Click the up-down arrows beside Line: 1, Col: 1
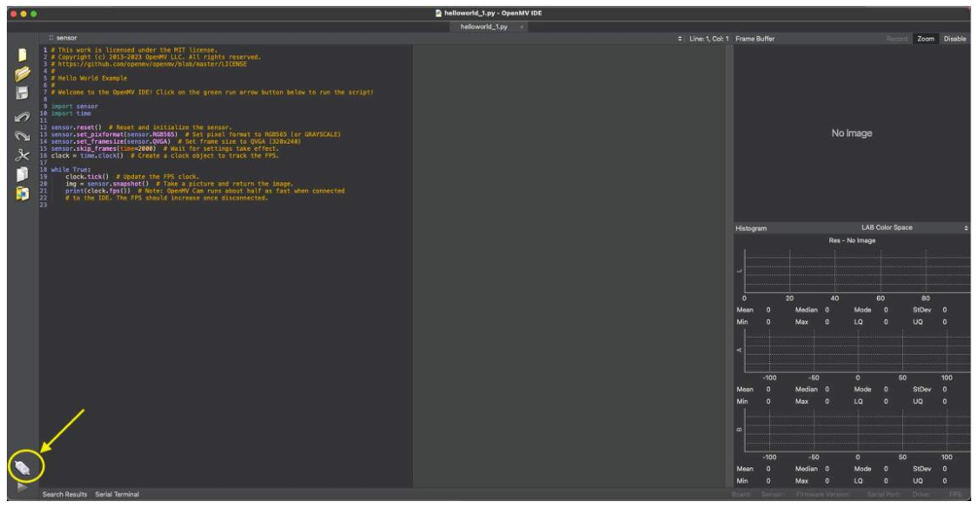 (680, 39)
